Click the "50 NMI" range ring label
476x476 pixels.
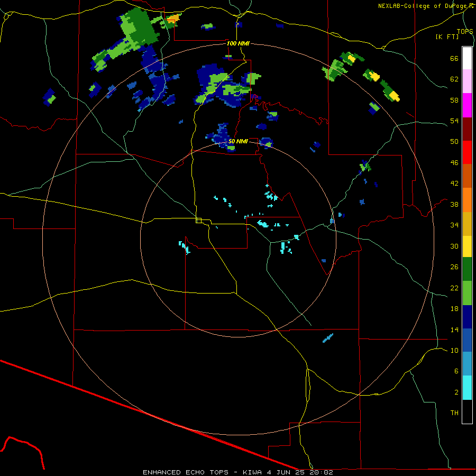[x=237, y=141]
